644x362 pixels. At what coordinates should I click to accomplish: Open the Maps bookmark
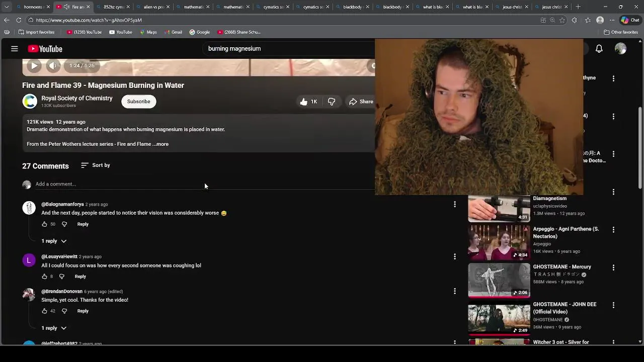148,32
